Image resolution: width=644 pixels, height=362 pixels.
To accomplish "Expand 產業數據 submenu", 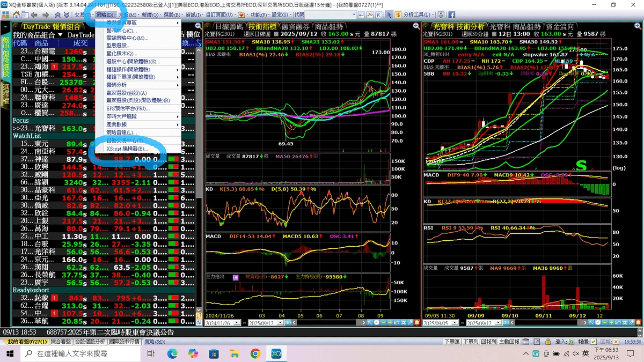I will 138,124.
